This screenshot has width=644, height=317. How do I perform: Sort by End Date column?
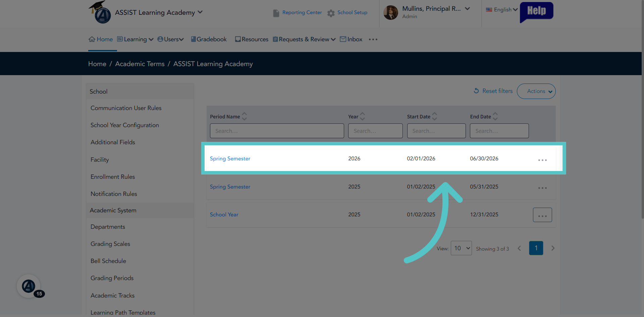point(495,116)
